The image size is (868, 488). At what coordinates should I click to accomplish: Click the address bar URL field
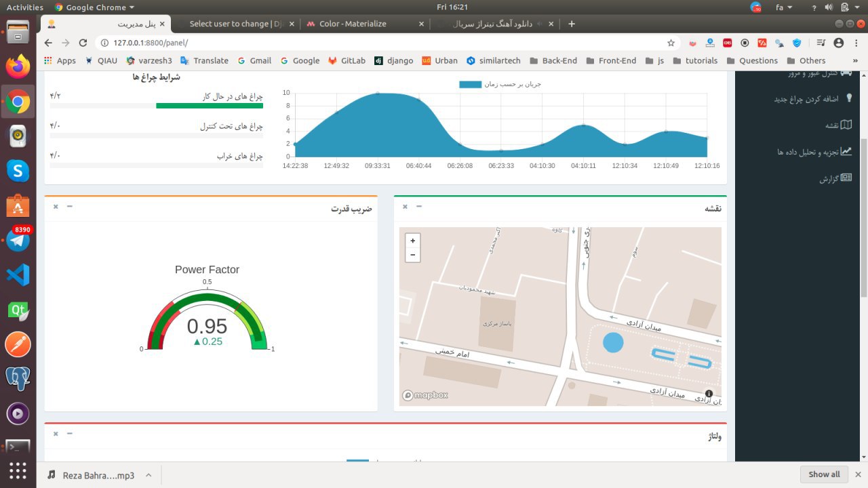(x=380, y=43)
